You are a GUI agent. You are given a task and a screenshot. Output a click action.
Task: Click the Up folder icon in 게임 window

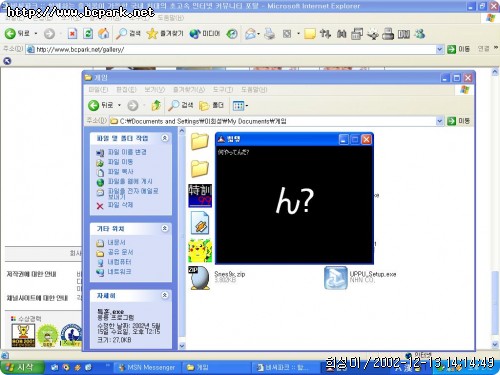click(156, 105)
